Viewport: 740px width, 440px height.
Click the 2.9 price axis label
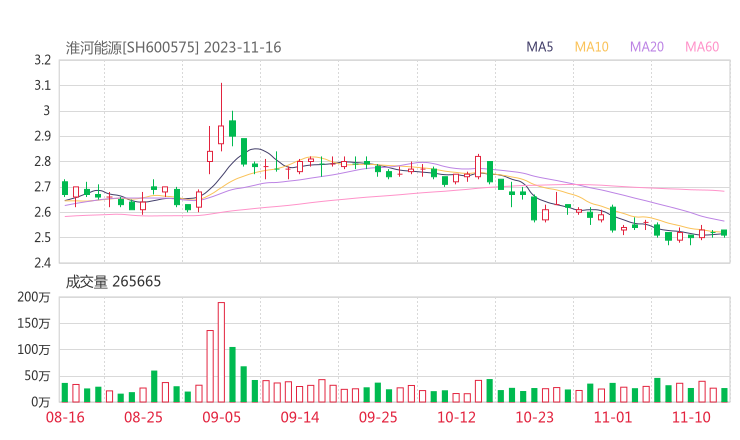coord(42,136)
